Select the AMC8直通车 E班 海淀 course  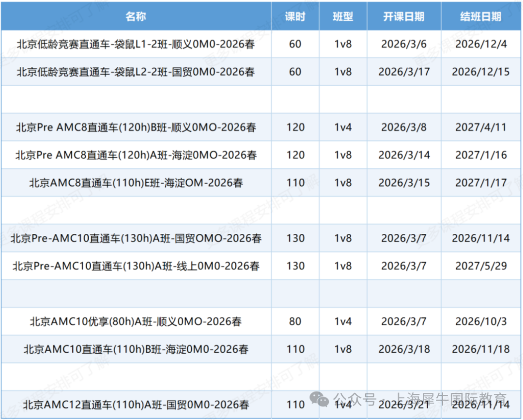tap(136, 183)
